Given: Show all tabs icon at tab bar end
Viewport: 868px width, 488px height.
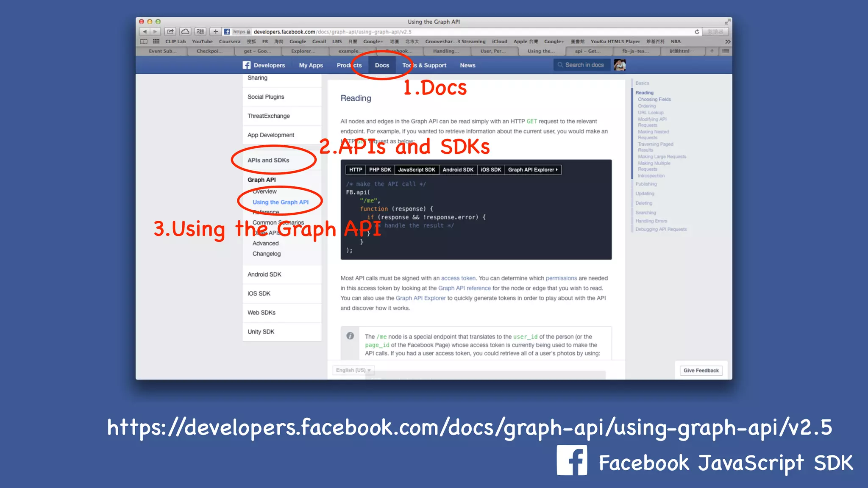Looking at the screenshot, I should tap(726, 51).
